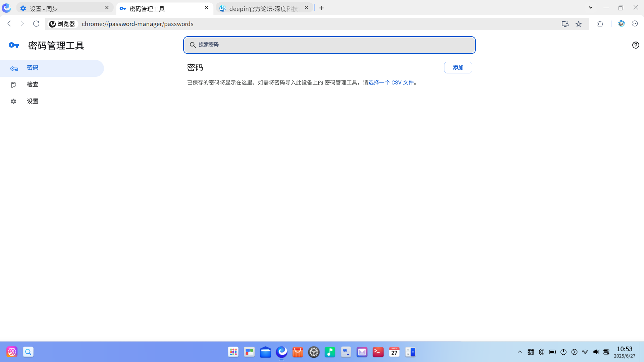Screen dimensions: 644x362
Task: Follow the 选择一个 CSV 文件 link
Action: pyautogui.click(x=391, y=82)
